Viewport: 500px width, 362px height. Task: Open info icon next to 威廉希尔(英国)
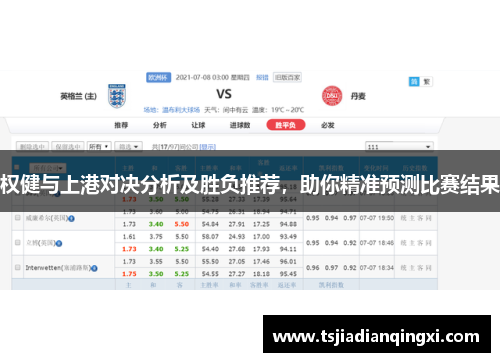(71, 219)
